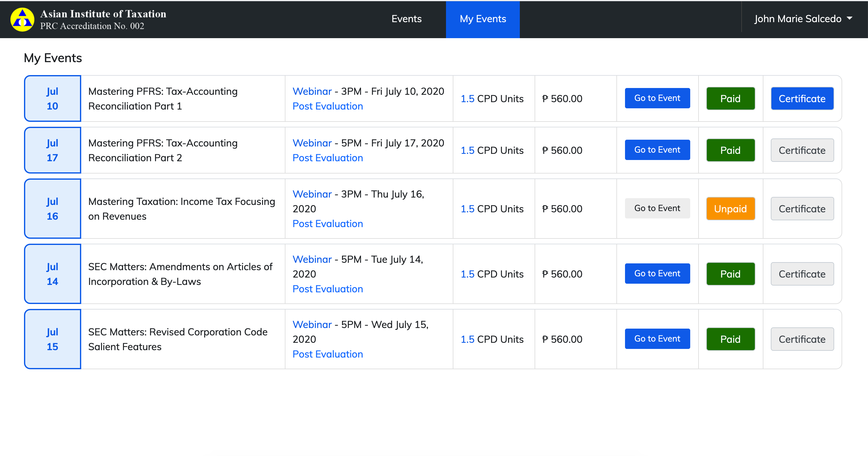Click Go to Event for Income Tax webinar
Screen dimensions: 868x456
tap(657, 208)
